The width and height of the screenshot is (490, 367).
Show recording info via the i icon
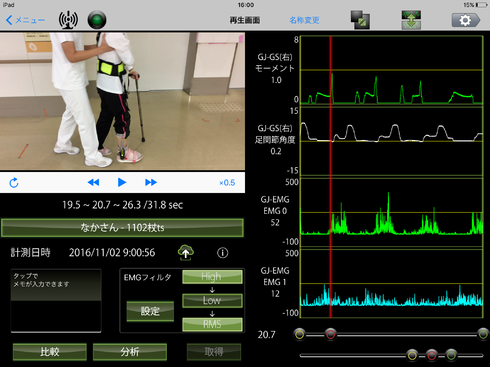pyautogui.click(x=222, y=253)
